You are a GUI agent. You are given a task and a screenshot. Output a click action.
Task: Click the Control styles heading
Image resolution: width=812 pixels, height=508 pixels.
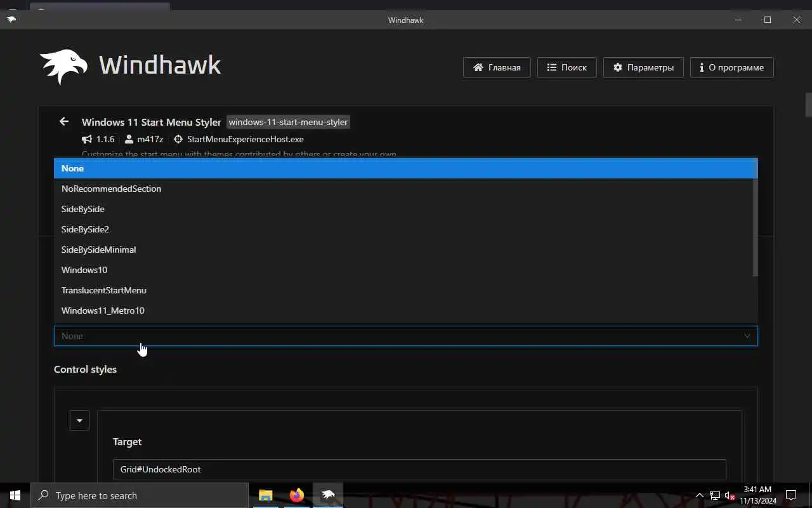(85, 369)
